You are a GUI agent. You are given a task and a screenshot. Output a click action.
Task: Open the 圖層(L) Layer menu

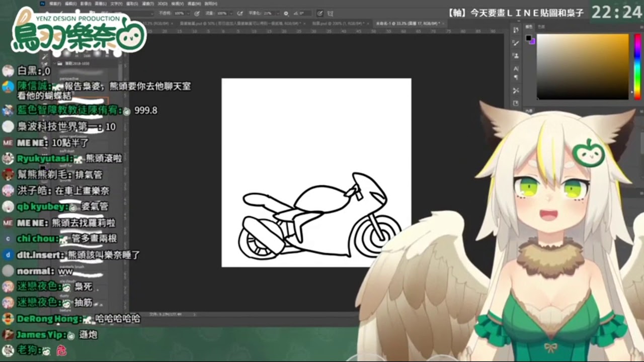(101, 4)
